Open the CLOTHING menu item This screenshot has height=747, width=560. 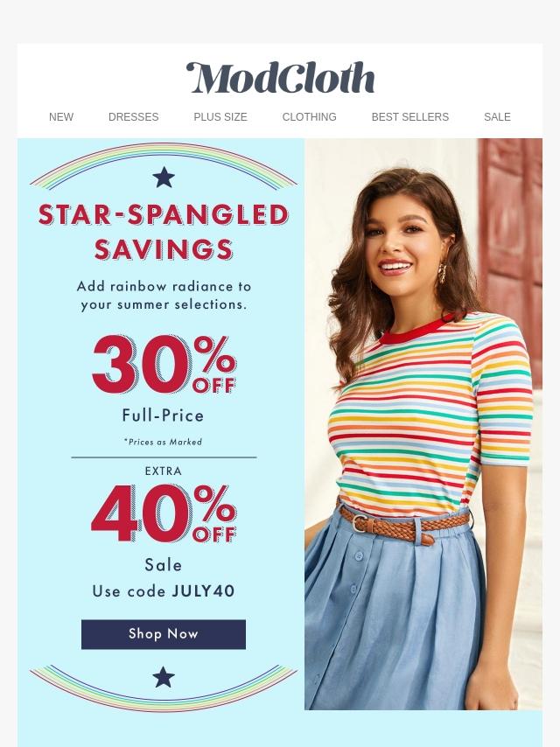[x=309, y=116]
